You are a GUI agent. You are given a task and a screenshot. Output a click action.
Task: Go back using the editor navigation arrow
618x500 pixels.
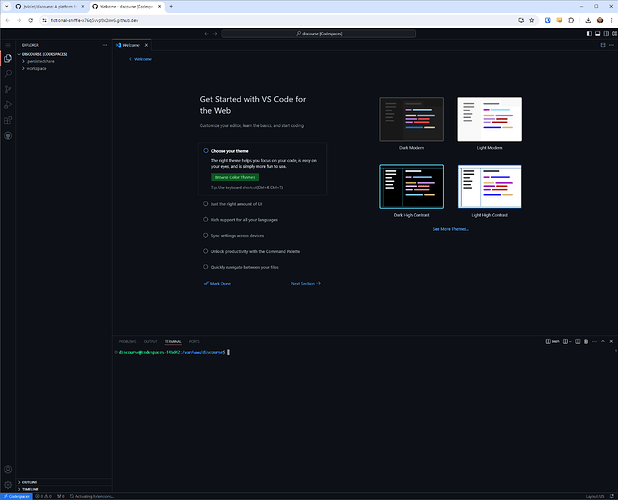(x=206, y=34)
